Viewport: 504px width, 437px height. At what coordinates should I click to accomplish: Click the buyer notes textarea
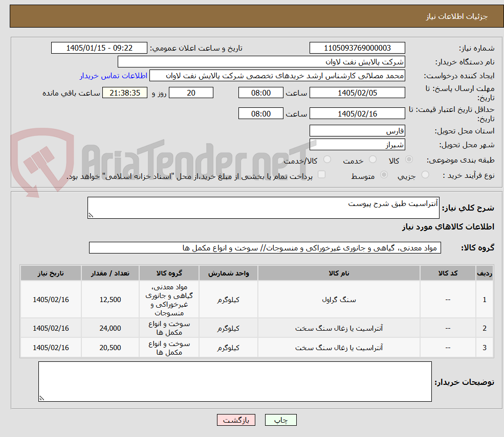(235, 381)
